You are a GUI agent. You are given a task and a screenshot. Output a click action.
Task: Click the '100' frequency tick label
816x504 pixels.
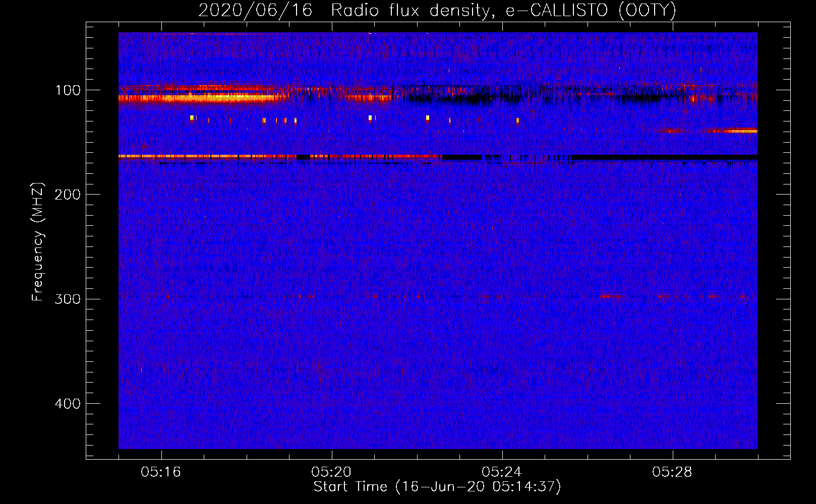[68, 90]
